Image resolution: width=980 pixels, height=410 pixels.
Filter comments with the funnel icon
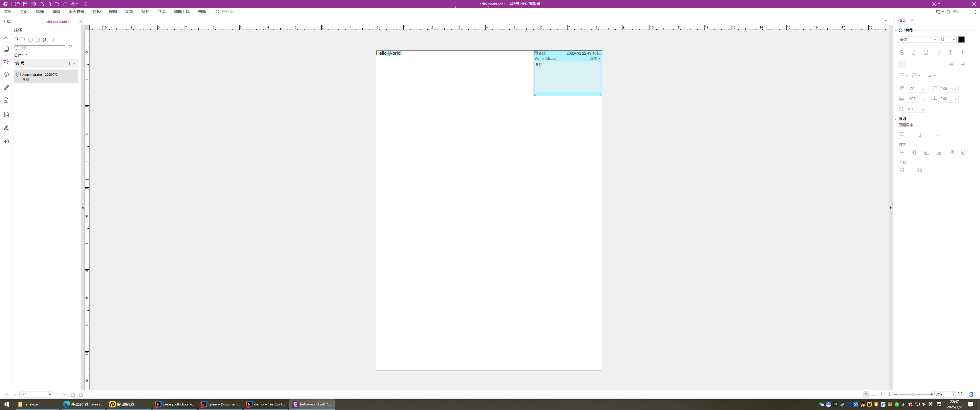(70, 48)
